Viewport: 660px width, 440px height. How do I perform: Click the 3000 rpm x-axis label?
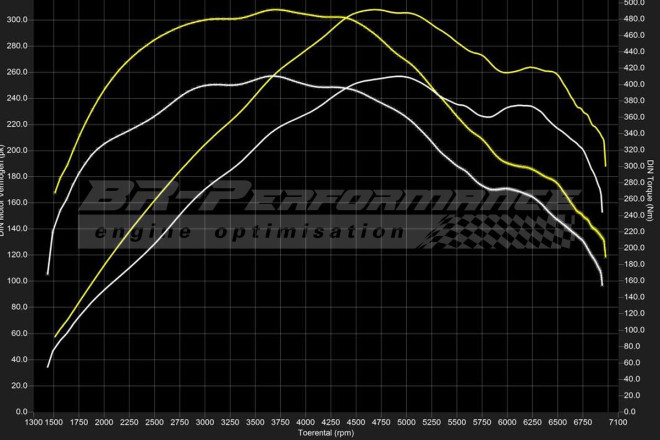205,423
